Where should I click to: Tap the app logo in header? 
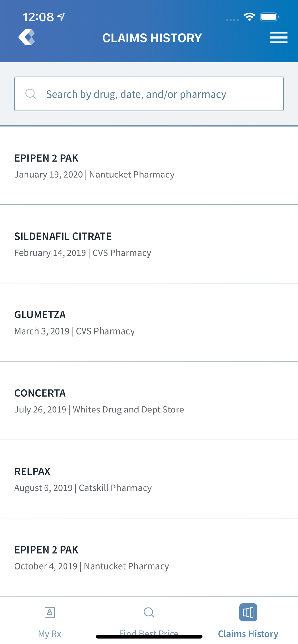coord(26,37)
